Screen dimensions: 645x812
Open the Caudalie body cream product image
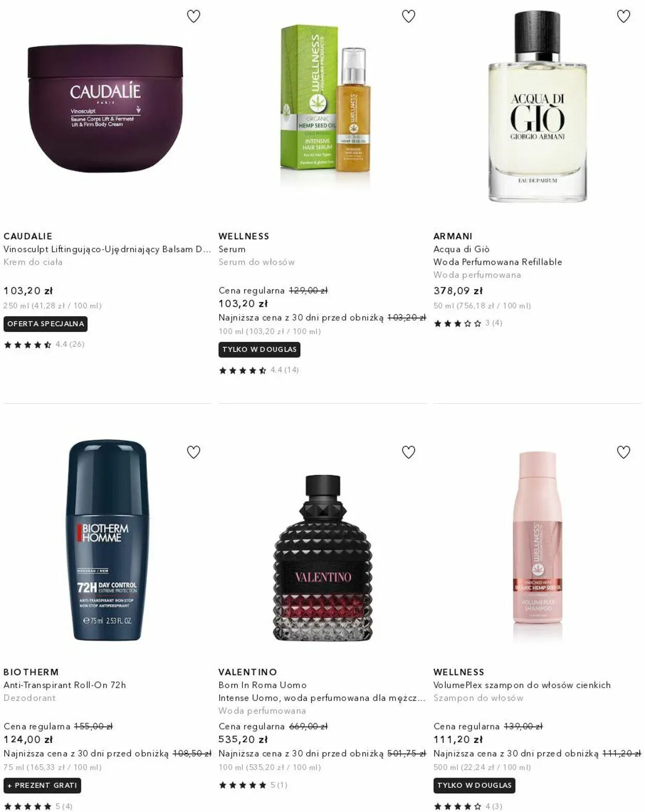click(105, 108)
